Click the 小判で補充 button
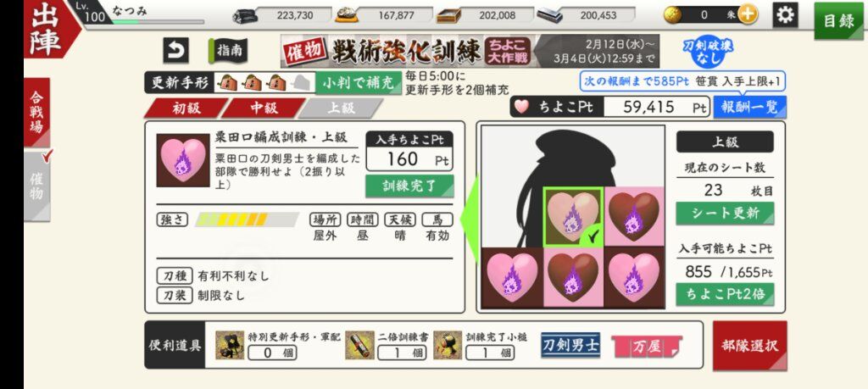The width and height of the screenshot is (868, 389). point(359,83)
